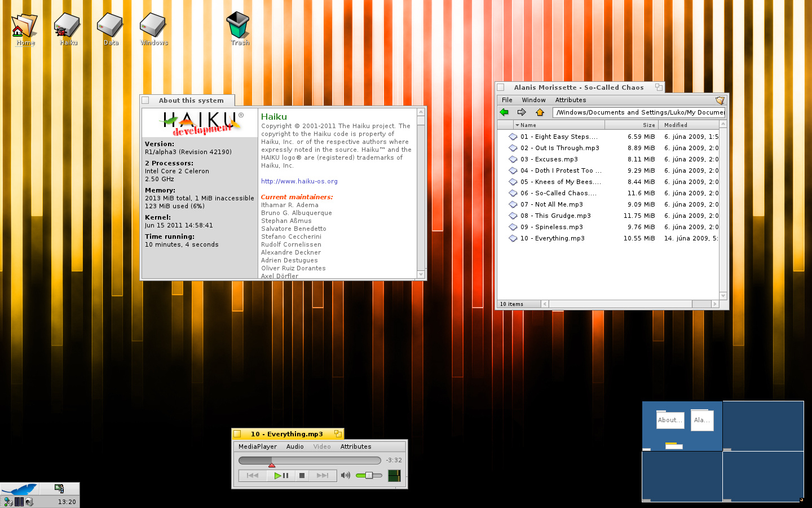Click scroll down arrow in Tracker file list

tap(723, 296)
